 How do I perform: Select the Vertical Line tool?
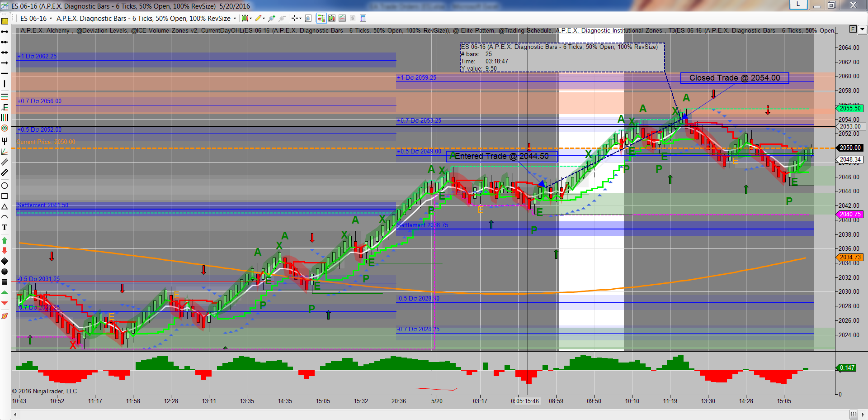tap(5, 84)
